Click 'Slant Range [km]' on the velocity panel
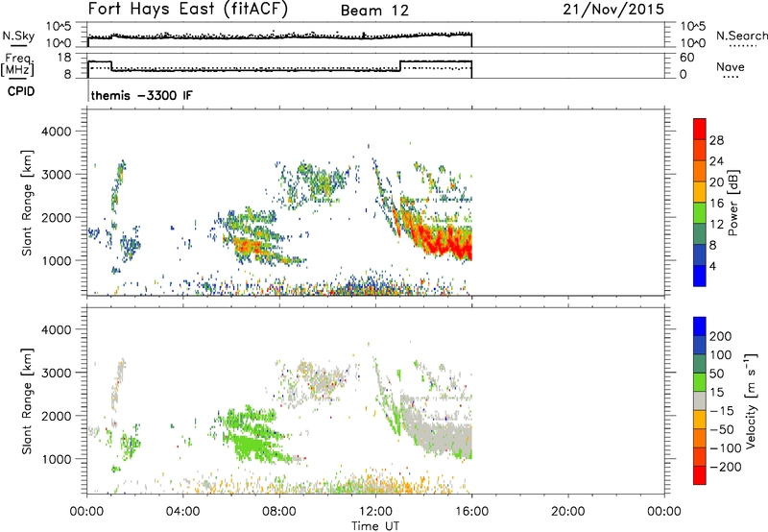The image size is (768, 532). pos(27,401)
